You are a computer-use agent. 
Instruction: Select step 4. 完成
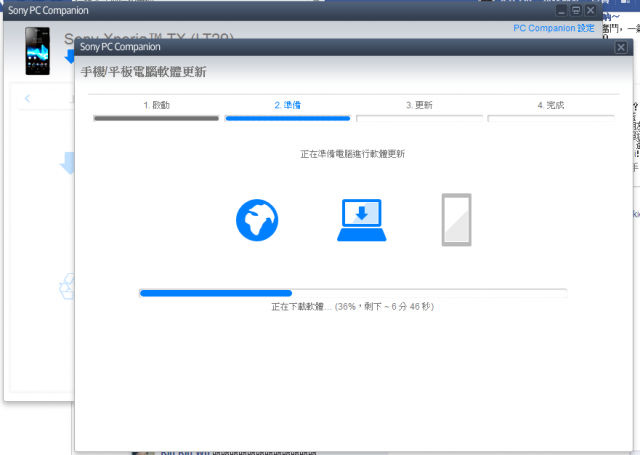pos(551,105)
